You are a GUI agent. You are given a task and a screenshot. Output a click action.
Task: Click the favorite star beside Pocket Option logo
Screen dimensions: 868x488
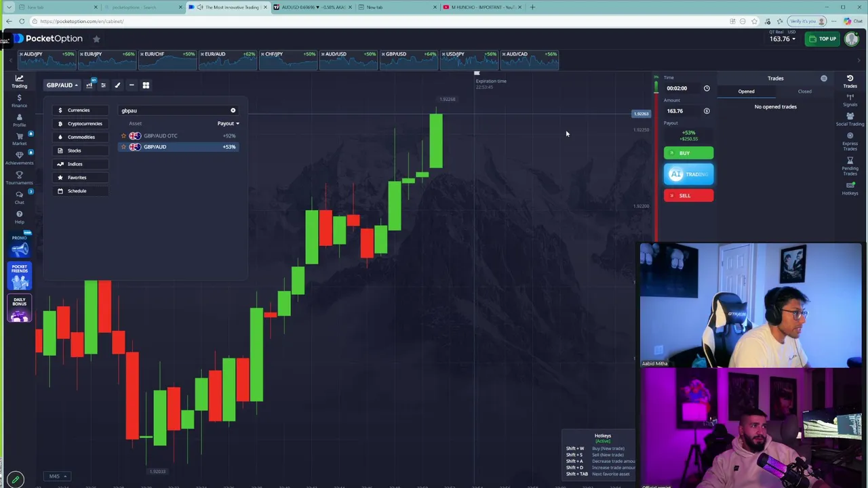pos(96,39)
